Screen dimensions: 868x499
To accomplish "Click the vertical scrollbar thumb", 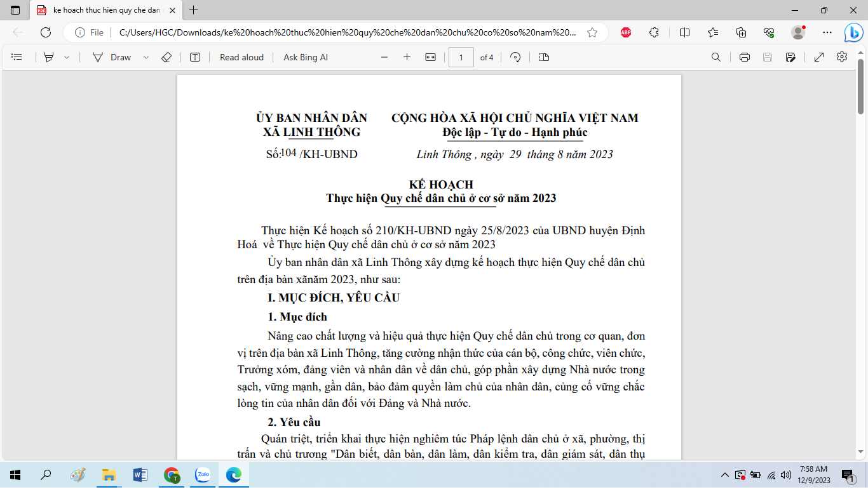I will pos(861,86).
